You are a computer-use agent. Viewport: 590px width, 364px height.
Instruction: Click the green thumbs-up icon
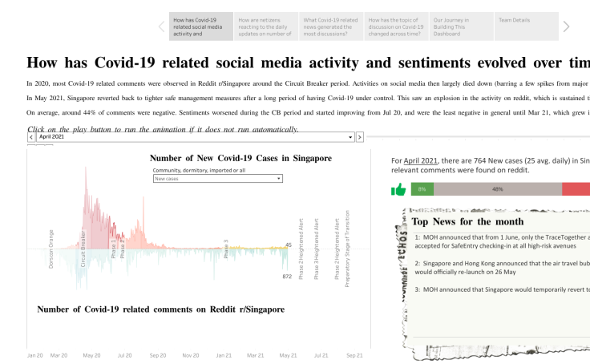pyautogui.click(x=398, y=189)
